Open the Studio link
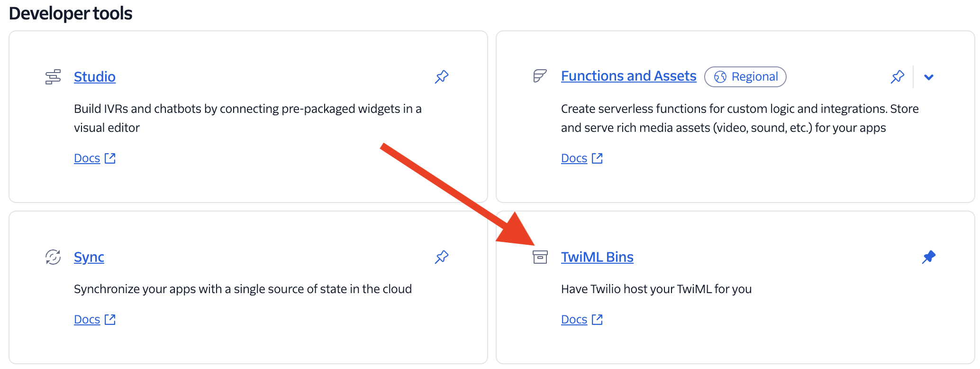 [x=95, y=77]
